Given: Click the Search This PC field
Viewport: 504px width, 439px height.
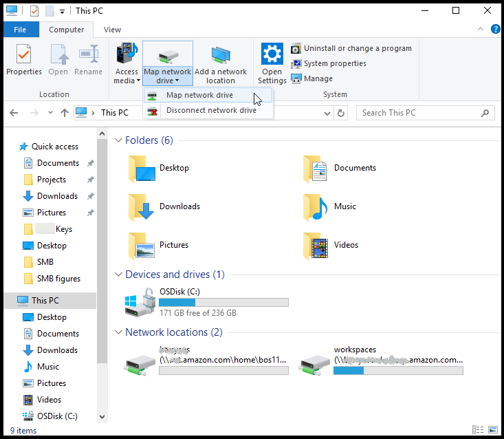Looking at the screenshot, I should pos(419,113).
